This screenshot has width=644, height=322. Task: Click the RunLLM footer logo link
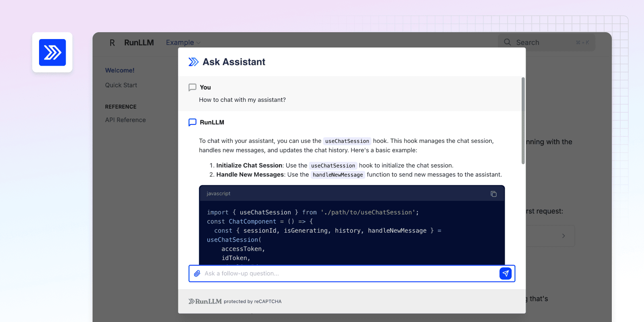coord(205,301)
